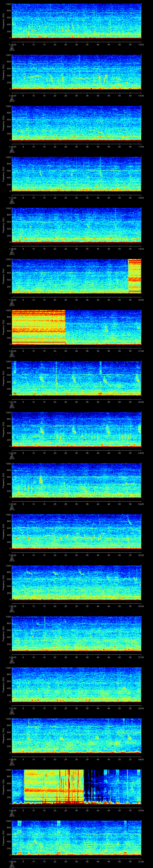Select the spectrogram panel starting at 1:30:00
153x868 pixels.
coord(76,838)
